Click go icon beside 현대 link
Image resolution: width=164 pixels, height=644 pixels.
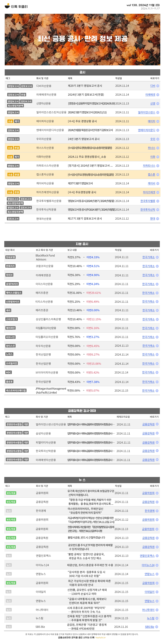click(158, 219)
